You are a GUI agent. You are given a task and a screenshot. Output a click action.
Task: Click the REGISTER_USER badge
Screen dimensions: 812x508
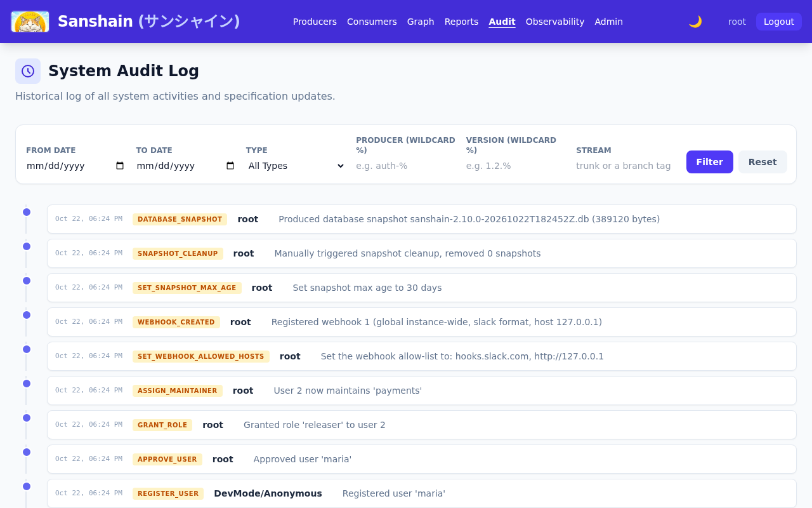168,493
